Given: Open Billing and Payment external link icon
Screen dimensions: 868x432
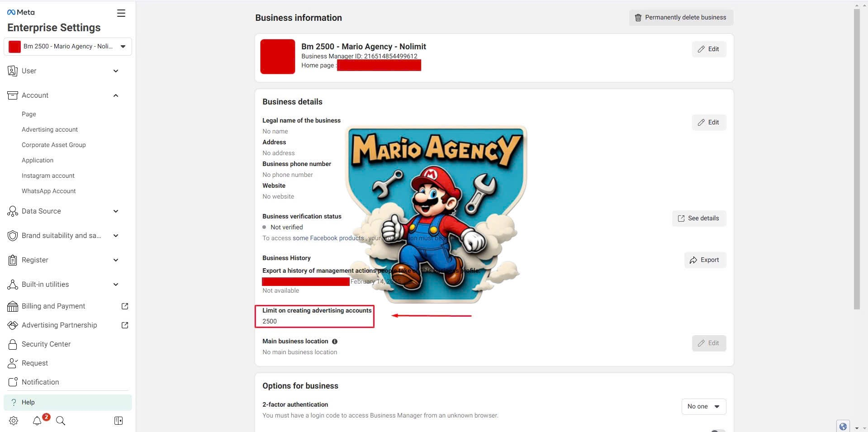Looking at the screenshot, I should click(125, 306).
